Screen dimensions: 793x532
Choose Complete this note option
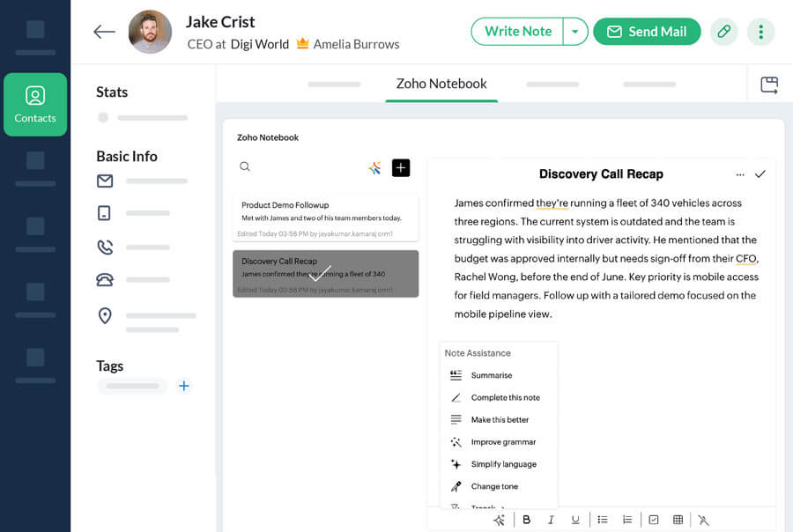[498, 397]
